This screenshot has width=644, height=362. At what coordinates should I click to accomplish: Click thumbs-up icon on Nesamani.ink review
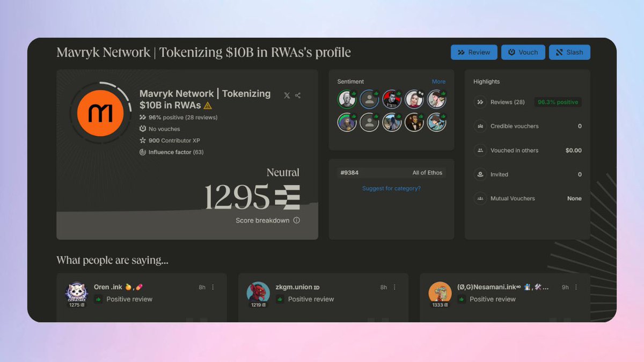pos(461,299)
